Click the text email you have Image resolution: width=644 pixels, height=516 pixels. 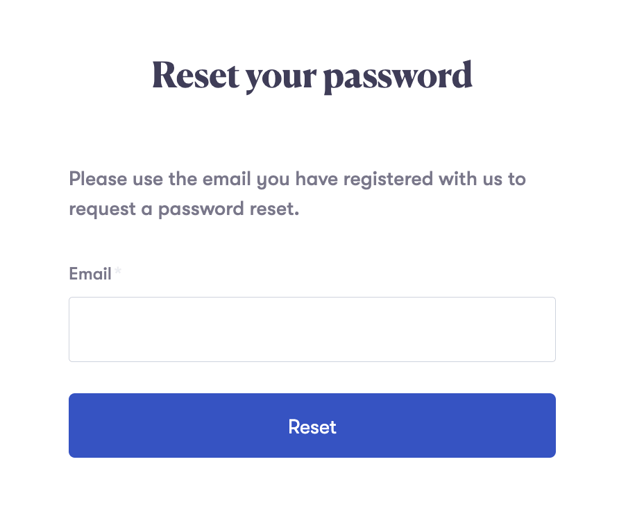(270, 180)
